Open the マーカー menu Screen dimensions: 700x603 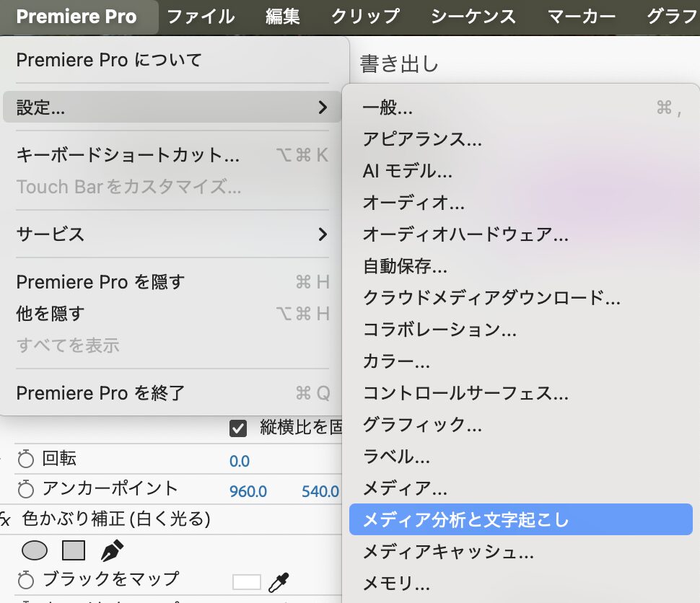tap(582, 16)
